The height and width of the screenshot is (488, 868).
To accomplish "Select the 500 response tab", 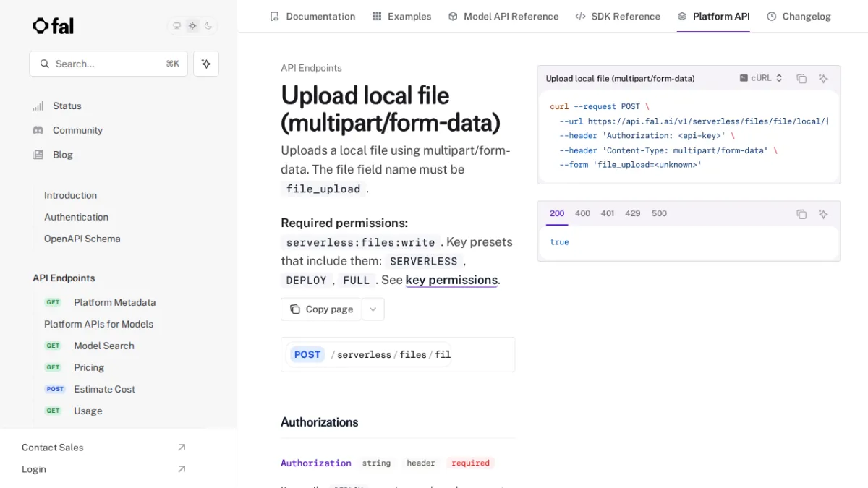I will pyautogui.click(x=659, y=213).
